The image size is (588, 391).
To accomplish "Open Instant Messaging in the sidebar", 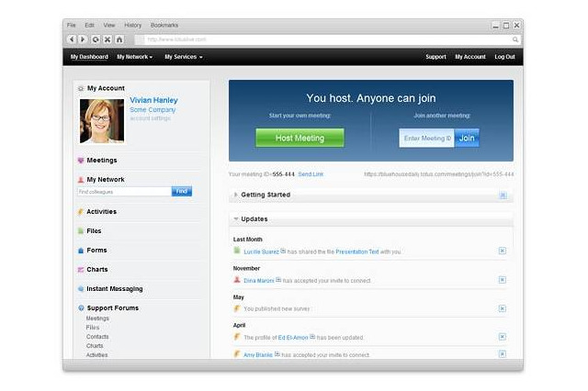I will click(114, 288).
